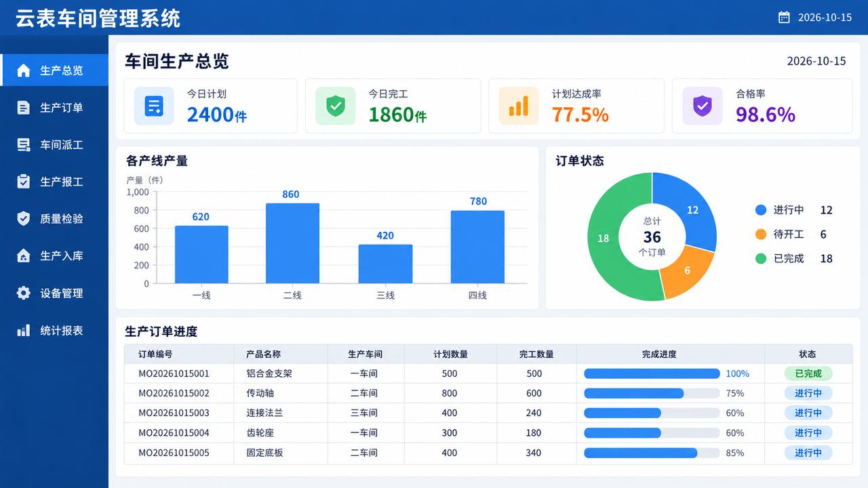Click the clipboard icon beside 生产报工
Image resolution: width=868 pixels, height=488 pixels.
pyautogui.click(x=24, y=182)
